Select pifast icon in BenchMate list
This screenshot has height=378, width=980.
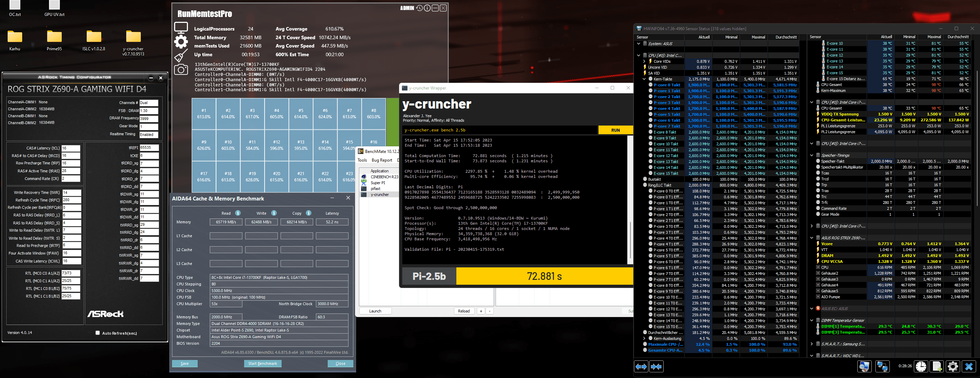click(364, 189)
